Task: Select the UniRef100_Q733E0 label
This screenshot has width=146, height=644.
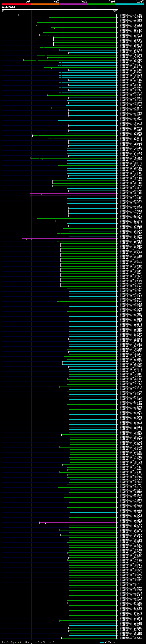Action: pyautogui.click(x=131, y=296)
